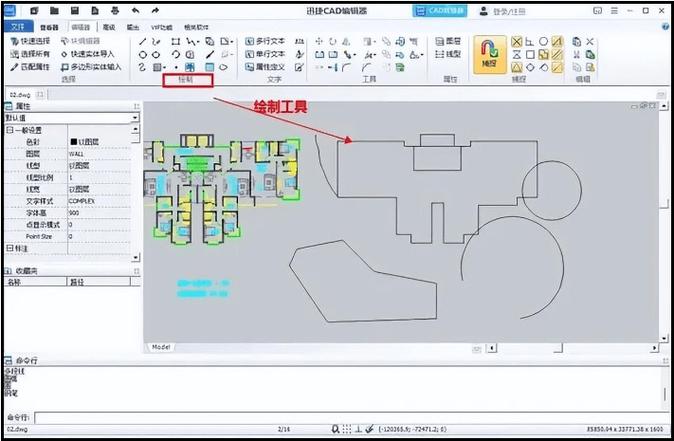The width and height of the screenshot is (674, 441).
Task: Click the 登录/注册 link
Action: [x=509, y=12]
